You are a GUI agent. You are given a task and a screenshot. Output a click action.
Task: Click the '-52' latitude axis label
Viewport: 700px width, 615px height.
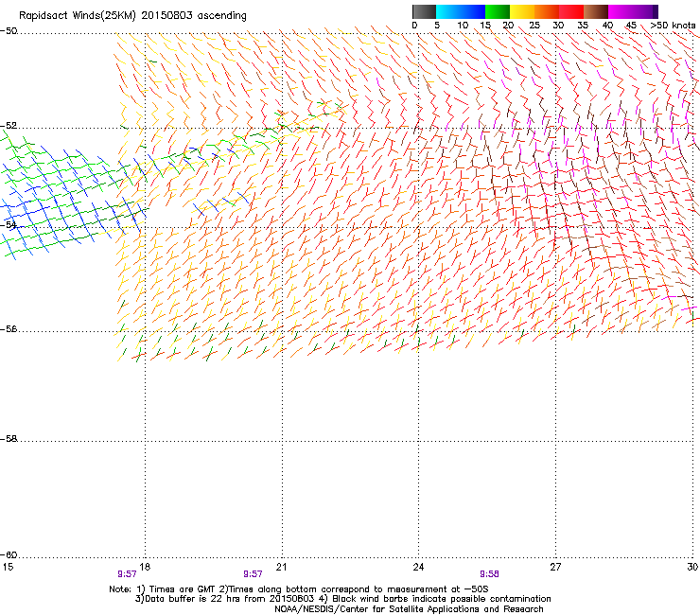[x=9, y=126]
